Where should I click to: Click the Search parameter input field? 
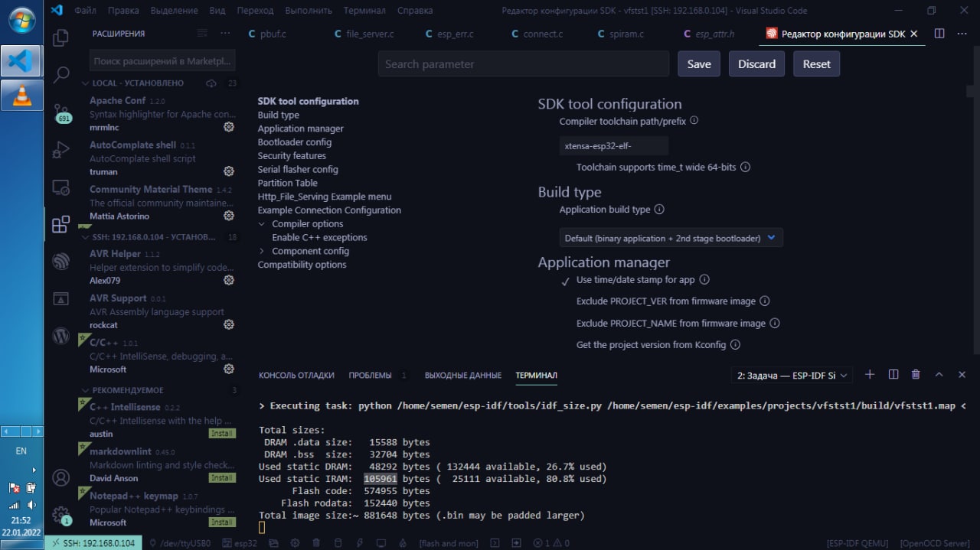tap(523, 64)
